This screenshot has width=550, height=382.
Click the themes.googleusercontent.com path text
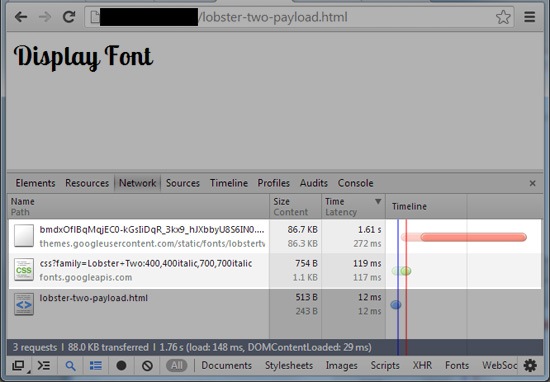click(x=152, y=243)
